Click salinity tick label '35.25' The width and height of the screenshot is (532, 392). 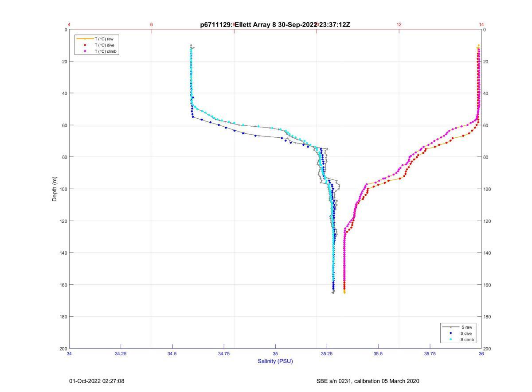(327, 353)
